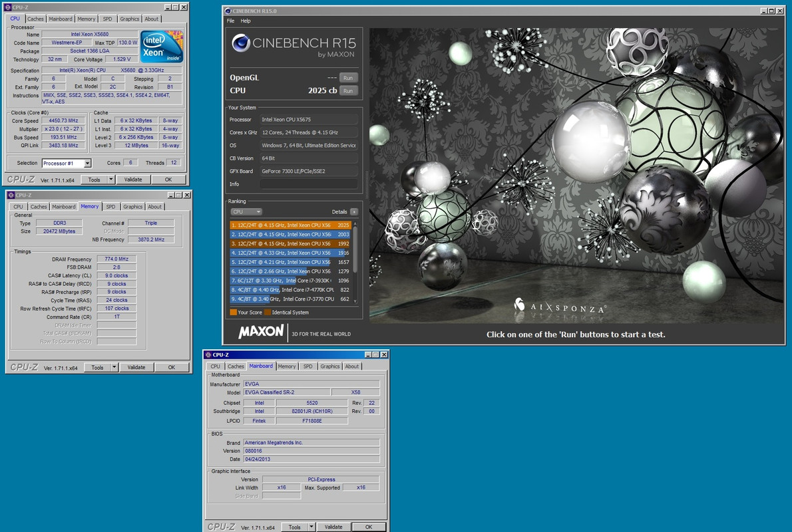Click the Core Speed value 4450.73 MHz
The image size is (792, 532).
pyautogui.click(x=64, y=120)
